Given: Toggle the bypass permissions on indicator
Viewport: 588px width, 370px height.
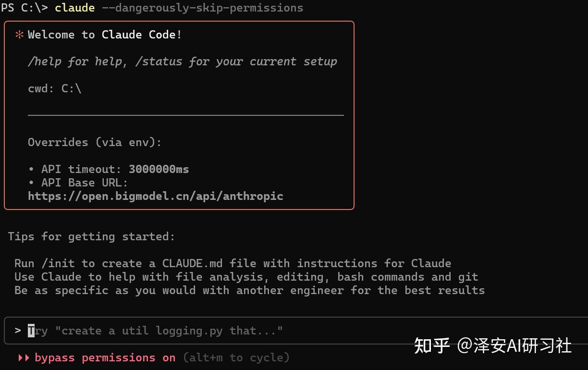Looking at the screenshot, I should (105, 358).
